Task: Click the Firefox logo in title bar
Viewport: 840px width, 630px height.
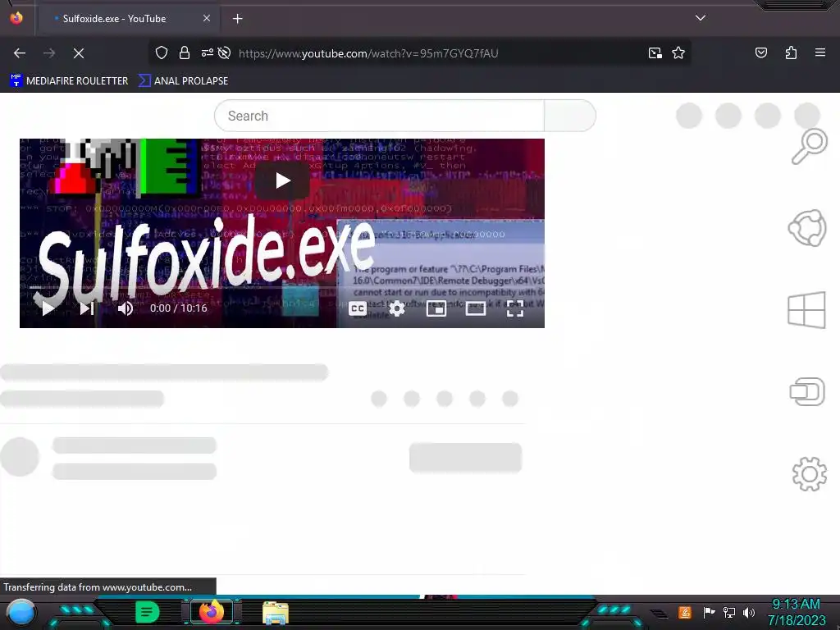Action: 16,18
